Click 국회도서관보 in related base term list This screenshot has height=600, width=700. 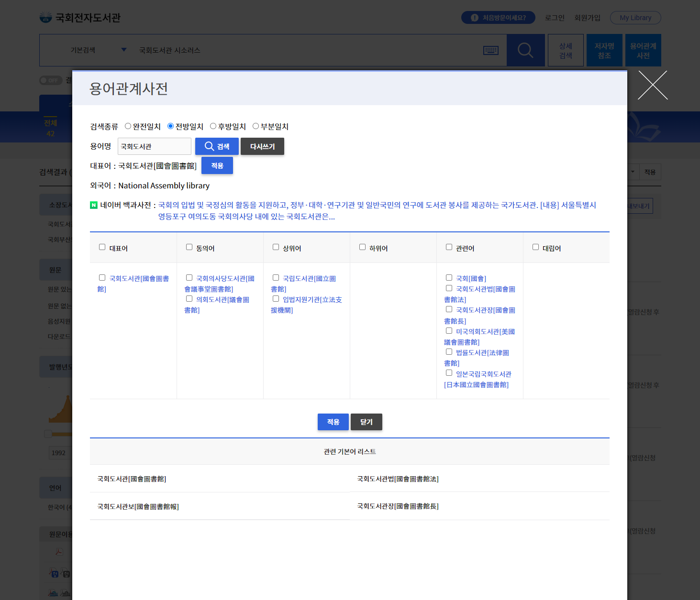138,506
